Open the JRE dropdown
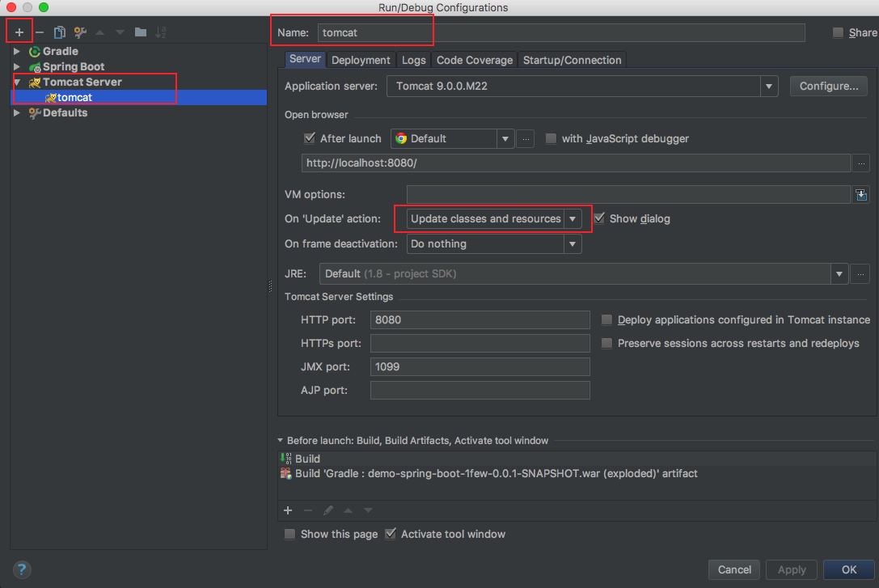 (x=839, y=274)
